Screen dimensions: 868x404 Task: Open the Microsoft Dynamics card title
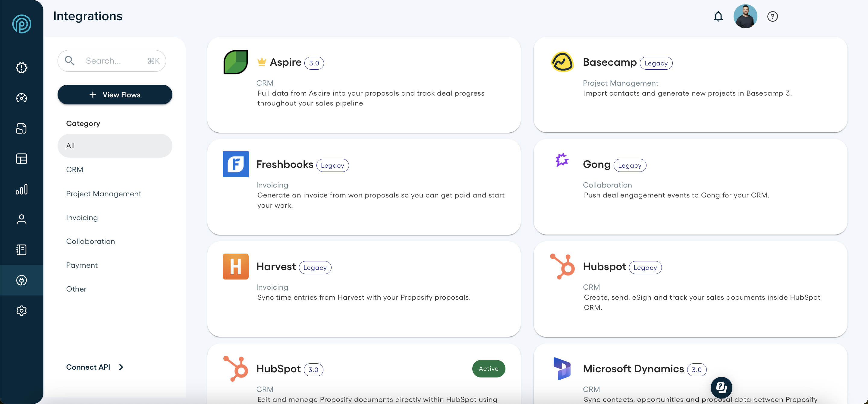[x=633, y=369]
